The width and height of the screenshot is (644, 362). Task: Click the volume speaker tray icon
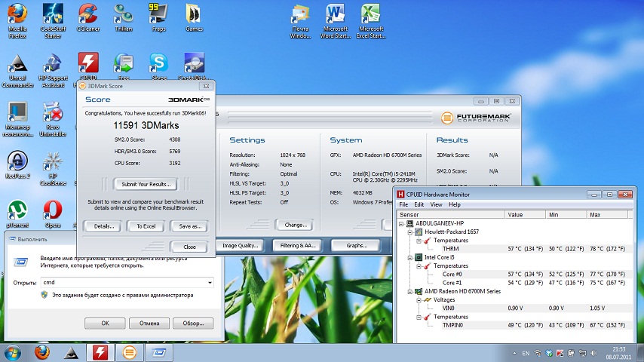[593, 353]
